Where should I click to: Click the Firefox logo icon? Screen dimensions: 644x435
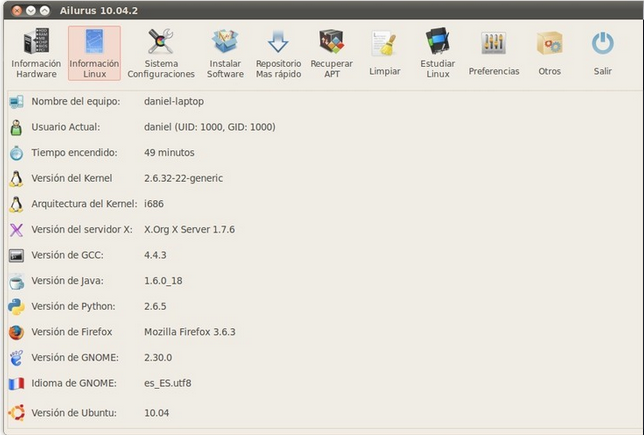click(16, 332)
